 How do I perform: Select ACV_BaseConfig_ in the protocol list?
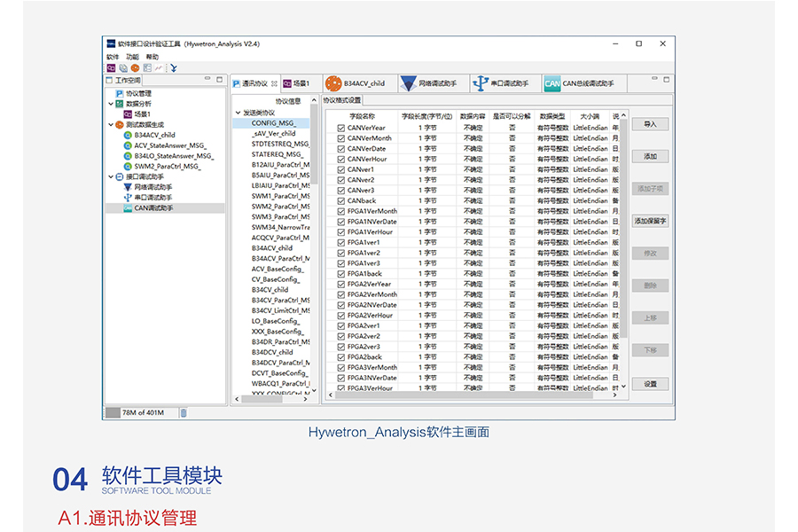[278, 269]
